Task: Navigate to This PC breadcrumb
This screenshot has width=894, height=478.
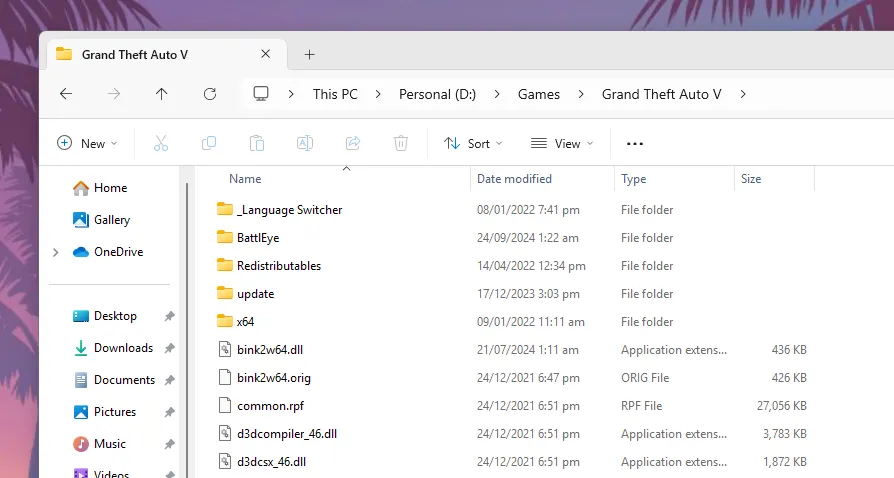Action: click(335, 94)
